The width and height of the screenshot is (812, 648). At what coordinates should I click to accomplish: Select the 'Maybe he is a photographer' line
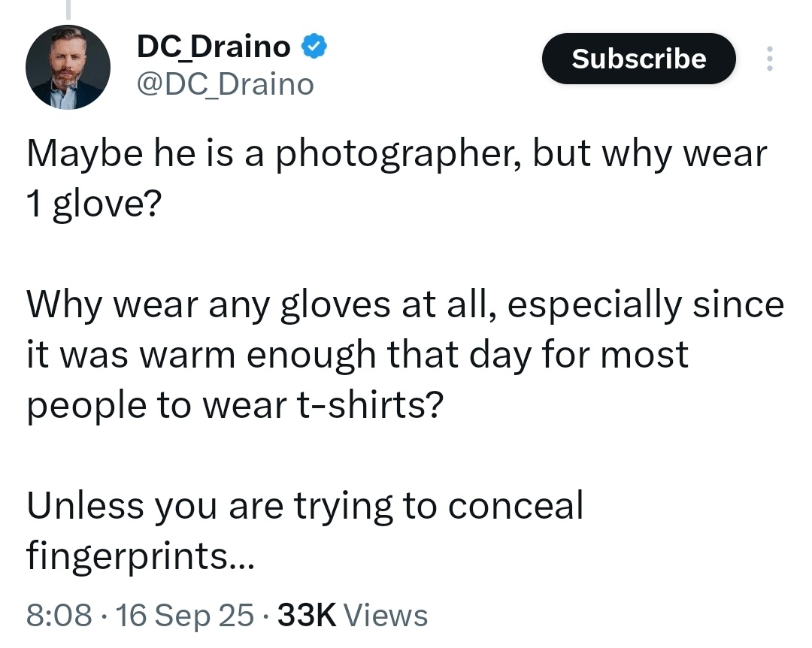397,154
